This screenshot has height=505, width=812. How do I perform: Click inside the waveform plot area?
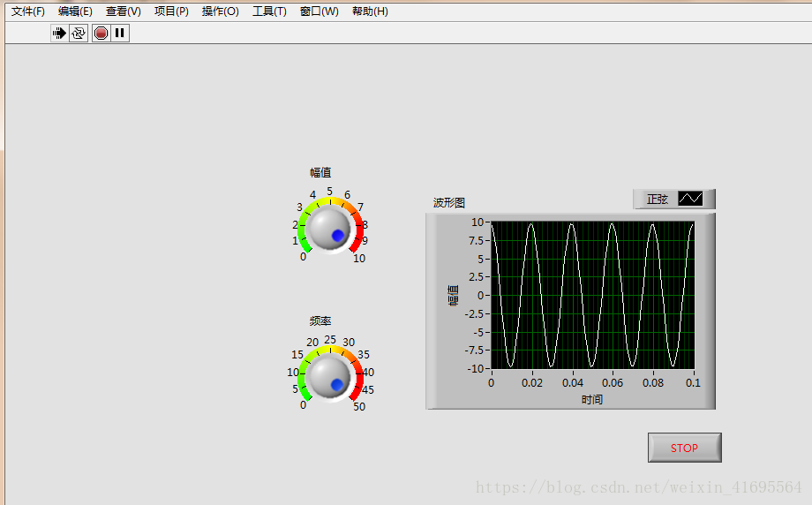pos(592,295)
